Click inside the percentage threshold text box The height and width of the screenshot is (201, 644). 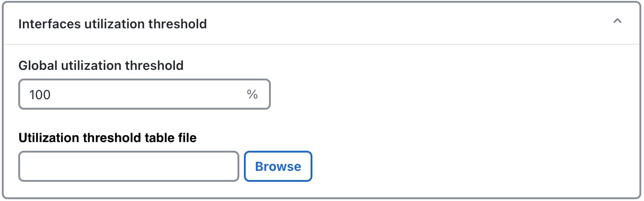[x=137, y=95]
